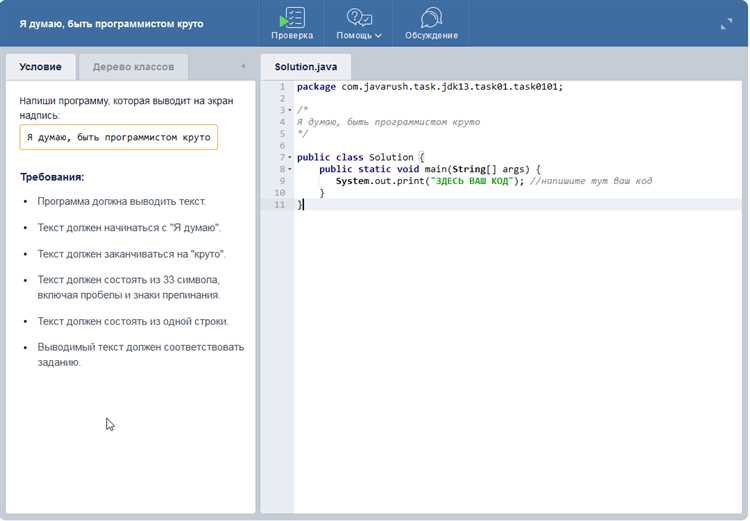Image resolution: width=750 pixels, height=521 pixels.
Task: Click line number 11 in the gutter
Action: [280, 205]
